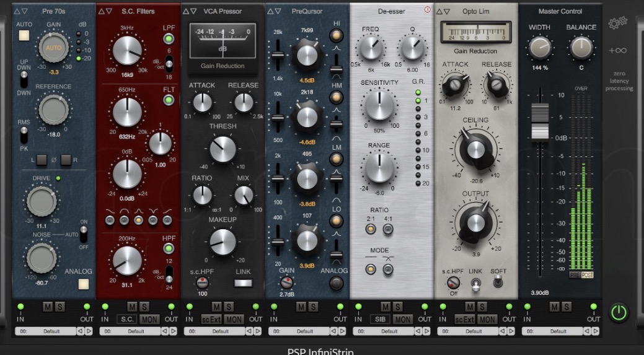Load previous preset for Pre 70s module
644x355 pixels.
(80, 331)
